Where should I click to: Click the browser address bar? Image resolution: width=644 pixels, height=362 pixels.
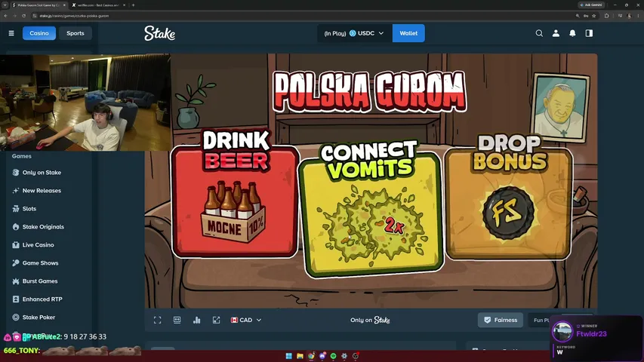pos(302,16)
